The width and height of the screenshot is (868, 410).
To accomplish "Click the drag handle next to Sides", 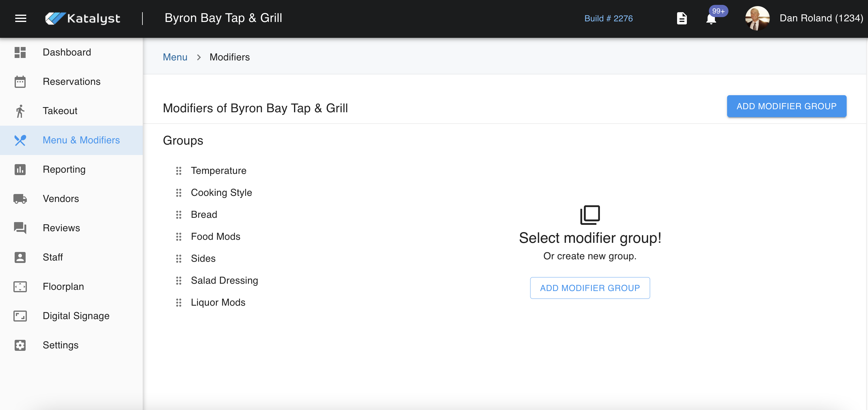I will (179, 259).
